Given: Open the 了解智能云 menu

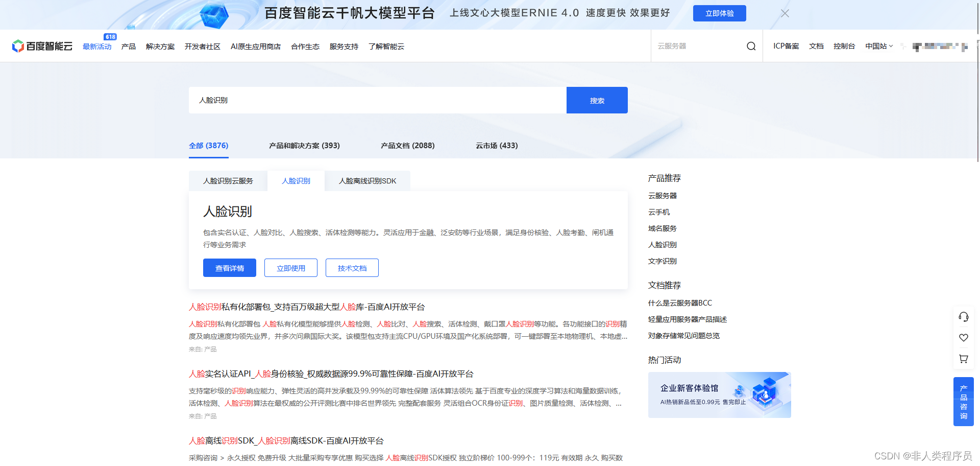Looking at the screenshot, I should click(386, 46).
